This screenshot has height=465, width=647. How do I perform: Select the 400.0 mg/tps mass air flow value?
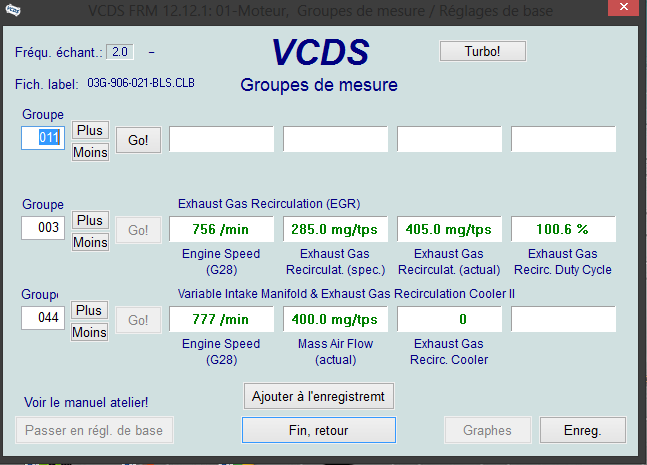click(335, 319)
